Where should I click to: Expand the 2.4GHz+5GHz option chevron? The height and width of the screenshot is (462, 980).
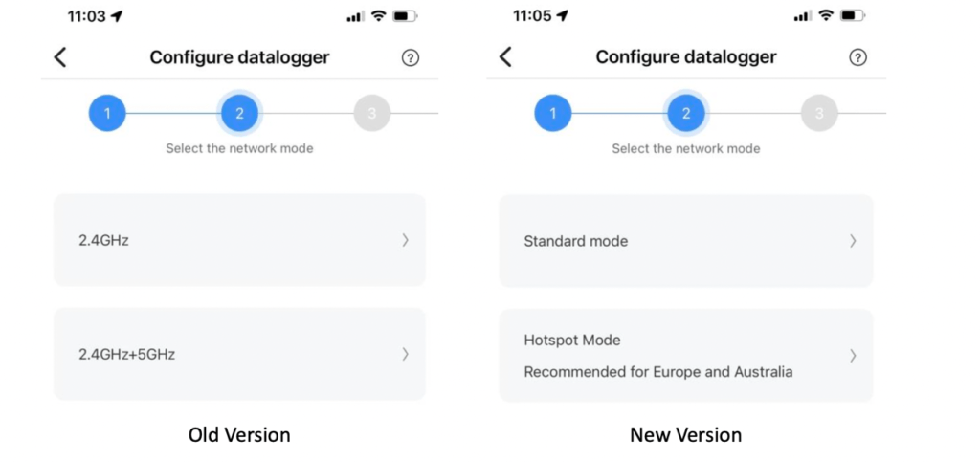tap(406, 355)
